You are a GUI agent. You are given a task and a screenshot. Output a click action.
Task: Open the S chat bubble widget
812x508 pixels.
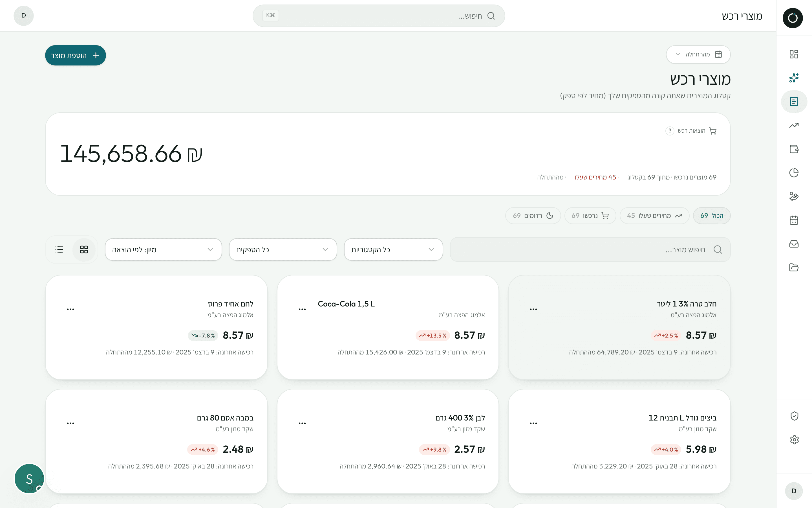pos(29,478)
